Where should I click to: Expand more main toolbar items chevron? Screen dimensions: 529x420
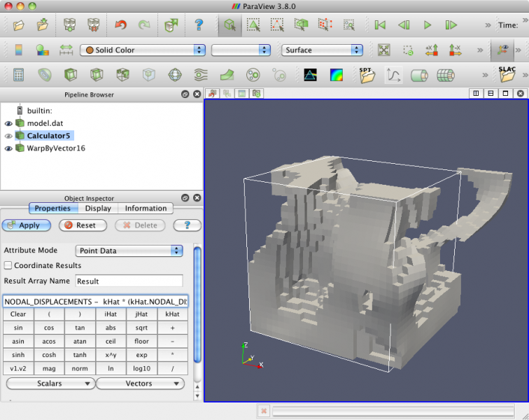tap(488, 25)
